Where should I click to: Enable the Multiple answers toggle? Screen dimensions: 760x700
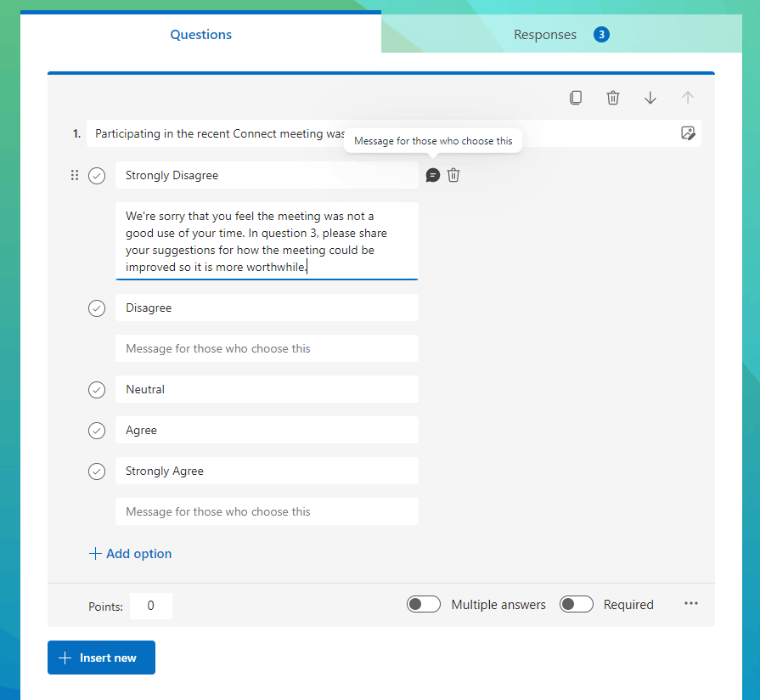coord(424,604)
